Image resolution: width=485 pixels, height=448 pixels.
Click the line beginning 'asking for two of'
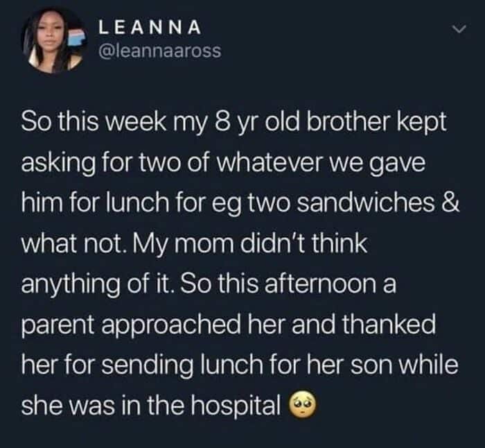point(223,163)
